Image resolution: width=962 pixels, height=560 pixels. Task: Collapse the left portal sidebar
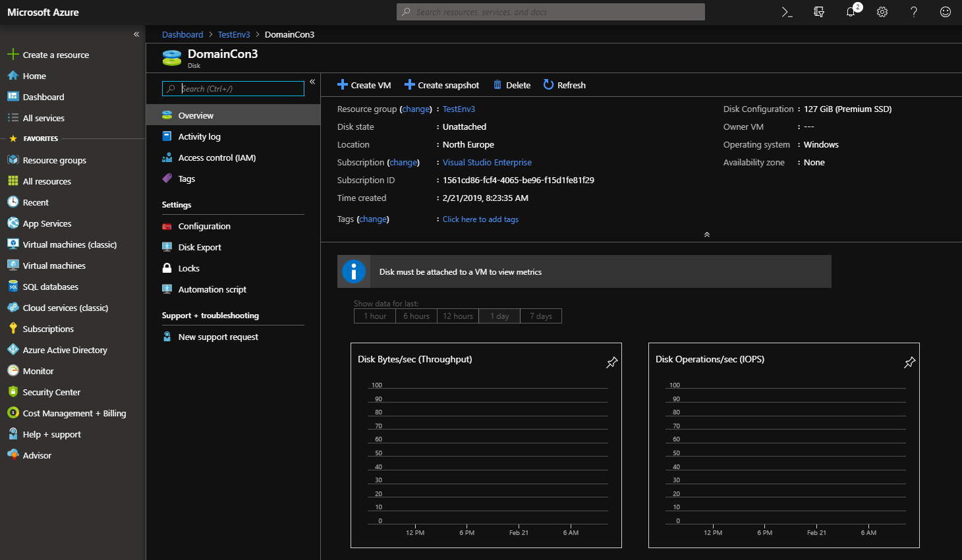click(x=136, y=34)
